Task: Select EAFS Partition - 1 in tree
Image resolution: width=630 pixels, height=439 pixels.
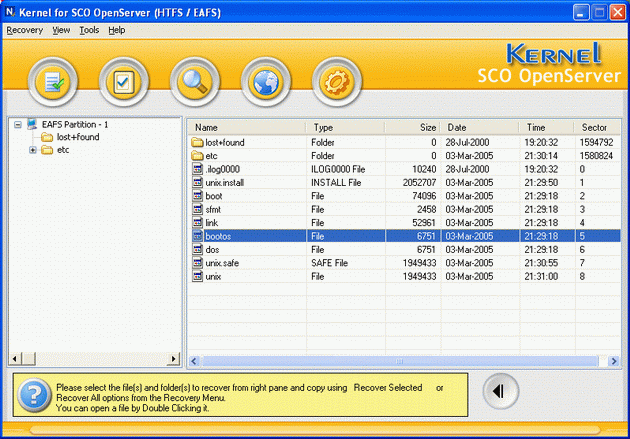Action: tap(75, 125)
